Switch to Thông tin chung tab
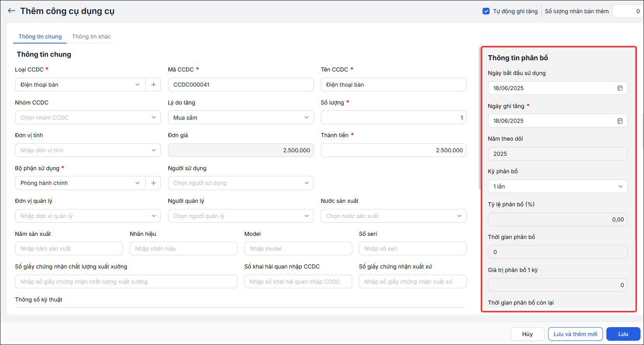 tap(40, 37)
